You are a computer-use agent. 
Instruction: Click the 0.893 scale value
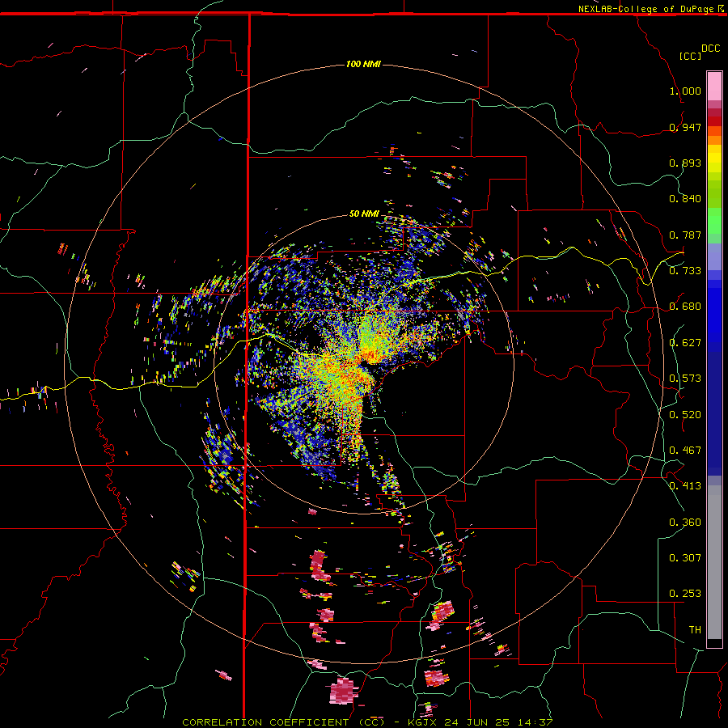click(x=685, y=163)
